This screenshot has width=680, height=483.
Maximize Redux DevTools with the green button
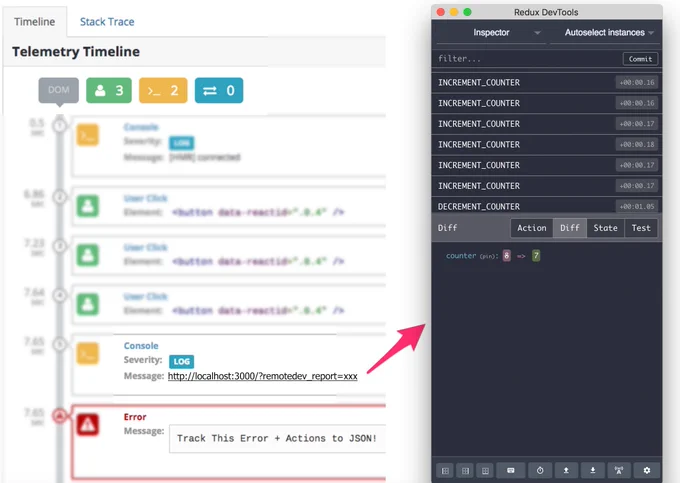click(468, 12)
